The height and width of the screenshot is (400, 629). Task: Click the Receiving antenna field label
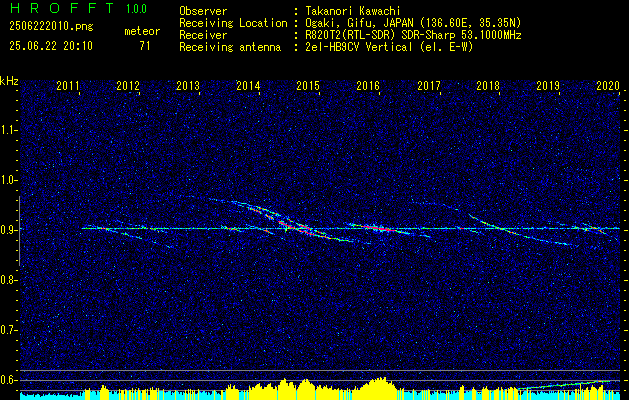coord(230,47)
